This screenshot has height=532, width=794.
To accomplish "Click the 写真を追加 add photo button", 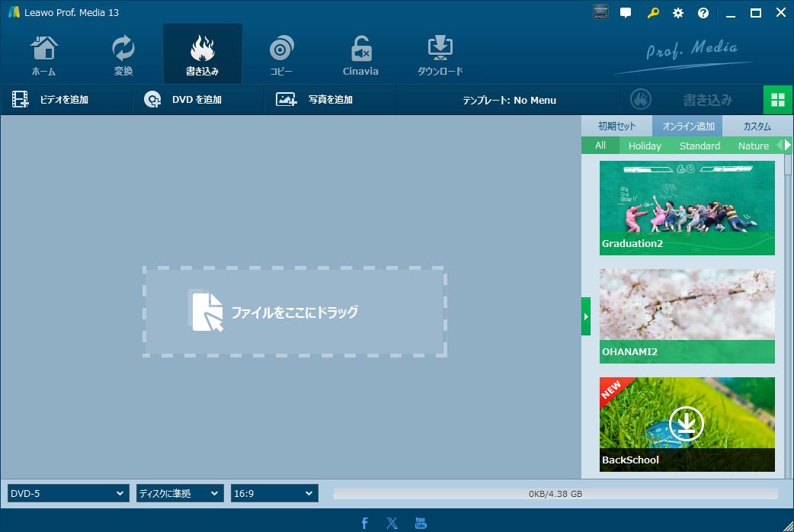I will point(330,99).
